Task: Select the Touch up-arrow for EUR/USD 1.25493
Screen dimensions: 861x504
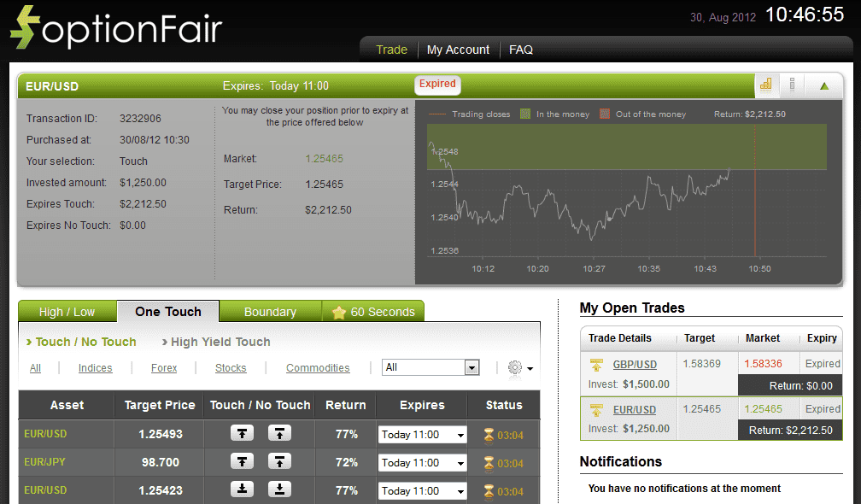Action: (x=242, y=433)
